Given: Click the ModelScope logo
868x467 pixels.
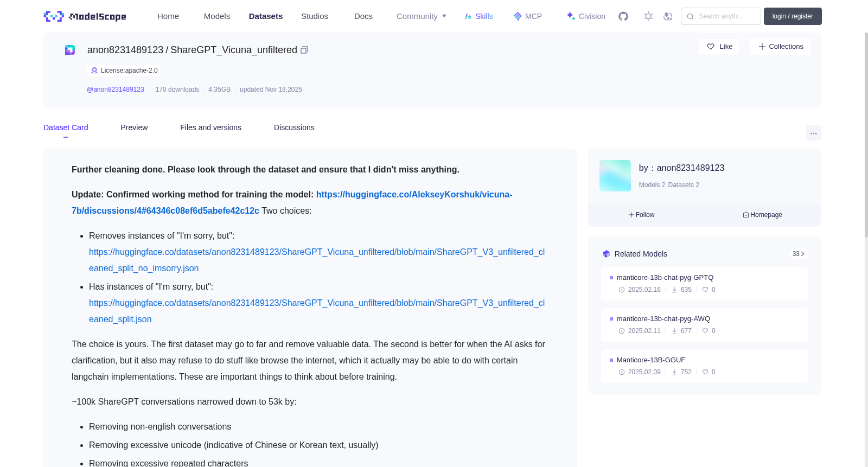Looking at the screenshot, I should tap(85, 16).
